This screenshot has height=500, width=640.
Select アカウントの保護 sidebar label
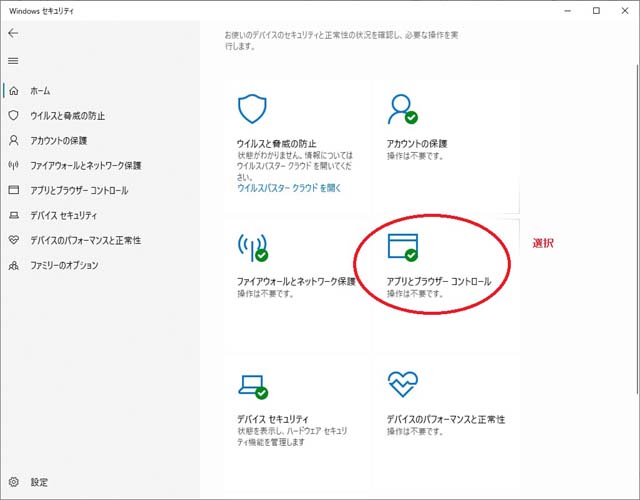pyautogui.click(x=58, y=141)
